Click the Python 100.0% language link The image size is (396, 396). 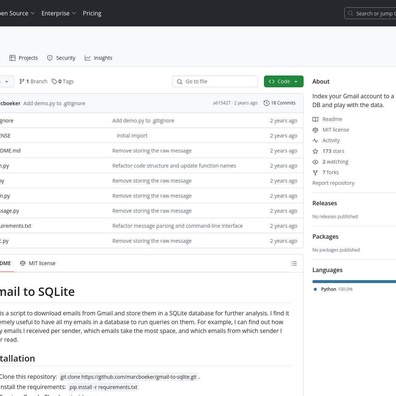point(336,289)
